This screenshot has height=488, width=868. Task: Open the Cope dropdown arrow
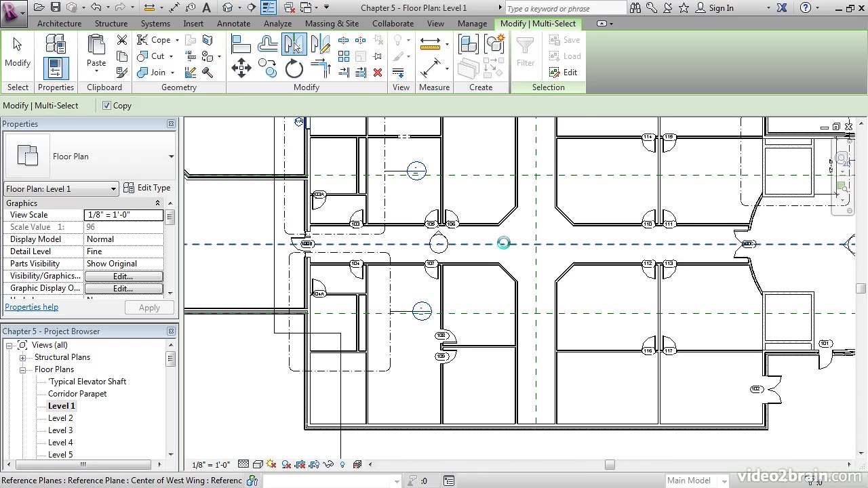(177, 40)
